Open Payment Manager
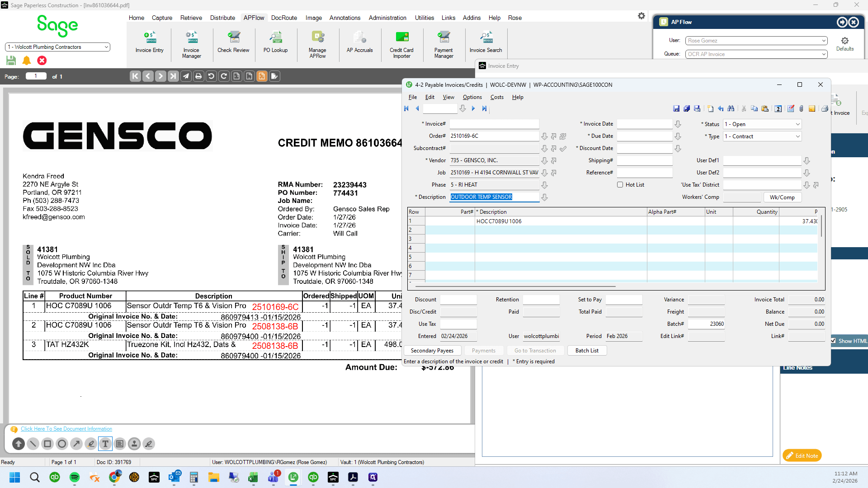Viewport: 868px width, 488px height. click(443, 44)
